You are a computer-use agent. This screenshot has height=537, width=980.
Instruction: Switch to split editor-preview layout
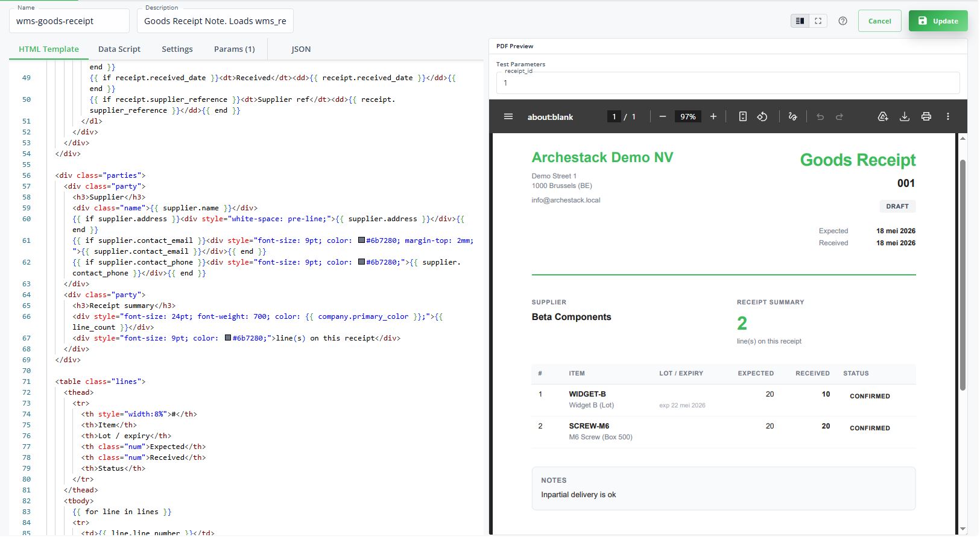[x=800, y=20]
